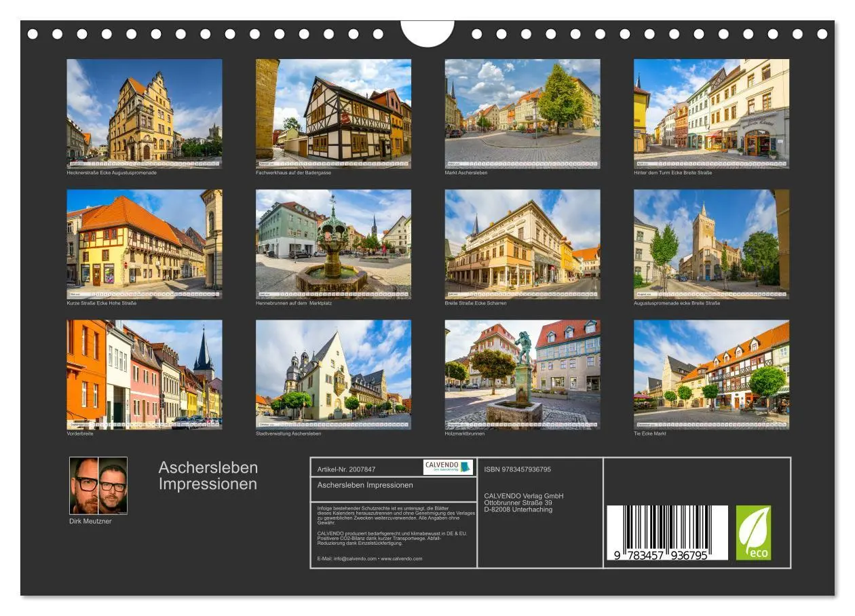Click the barcode 9 783457 936795
855x616 pixels.
click(x=667, y=533)
